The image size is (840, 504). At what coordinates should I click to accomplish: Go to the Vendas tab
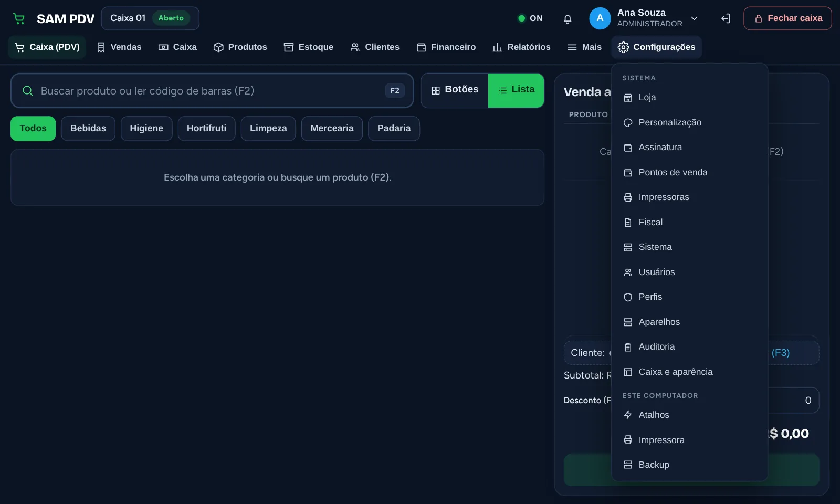point(119,47)
